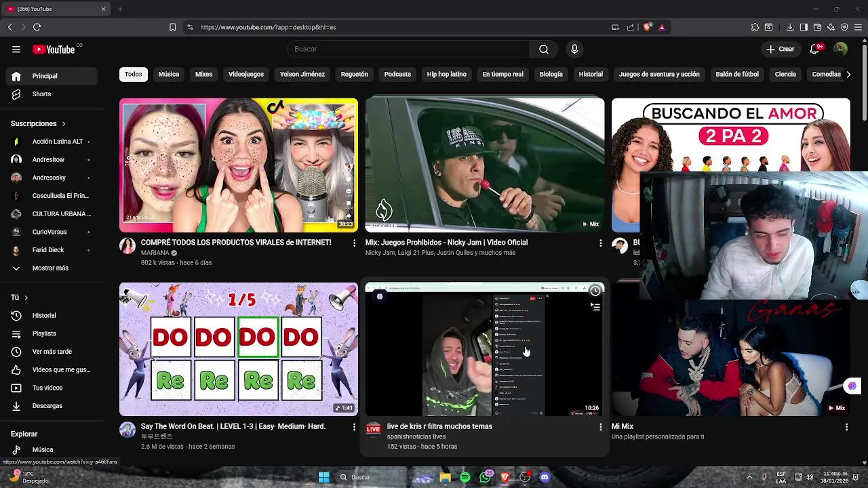Open a new browser tab
This screenshot has width=868, height=488.
(120, 9)
